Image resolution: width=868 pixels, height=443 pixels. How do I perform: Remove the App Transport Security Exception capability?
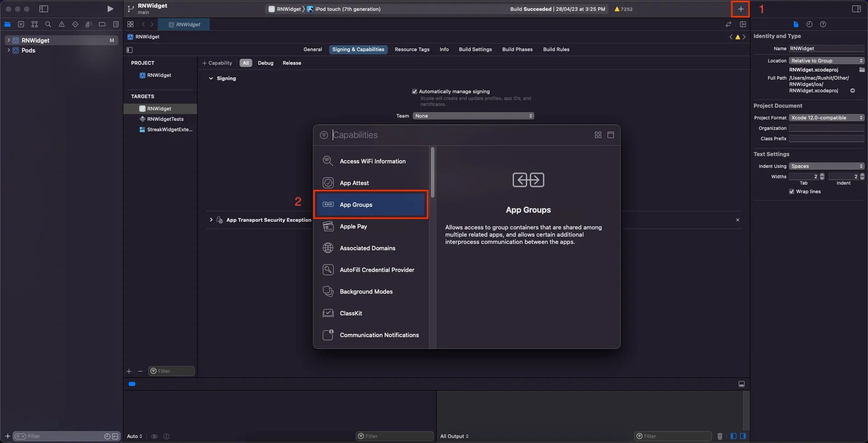pos(737,220)
